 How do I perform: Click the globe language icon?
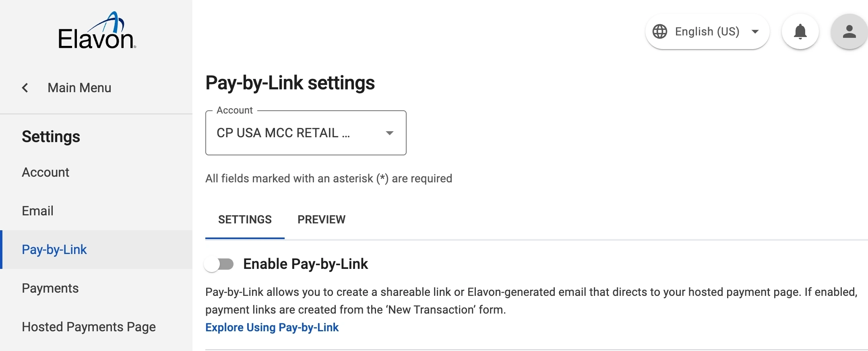pyautogui.click(x=659, y=31)
